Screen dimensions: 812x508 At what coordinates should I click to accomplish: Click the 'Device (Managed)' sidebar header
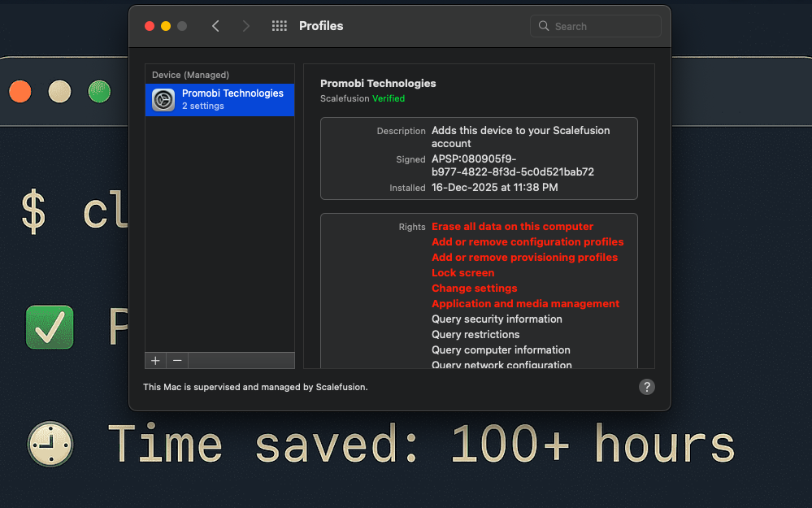pyautogui.click(x=190, y=75)
